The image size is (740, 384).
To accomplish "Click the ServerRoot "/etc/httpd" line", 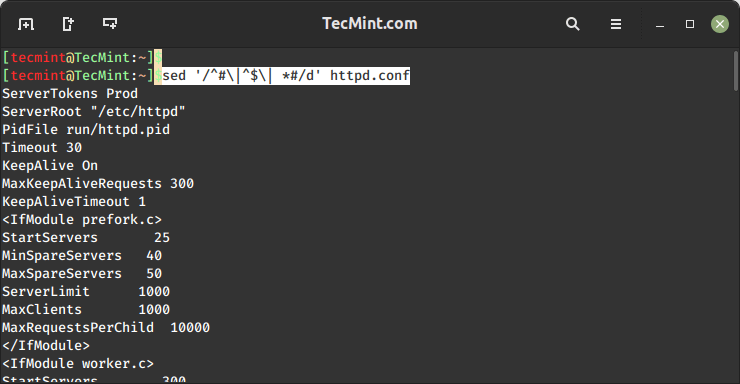I will [93, 112].
